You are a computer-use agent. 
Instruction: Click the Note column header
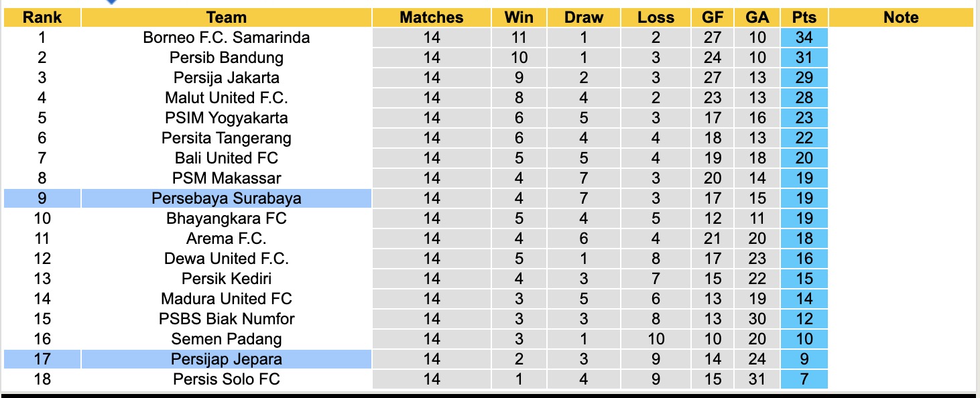(x=901, y=17)
